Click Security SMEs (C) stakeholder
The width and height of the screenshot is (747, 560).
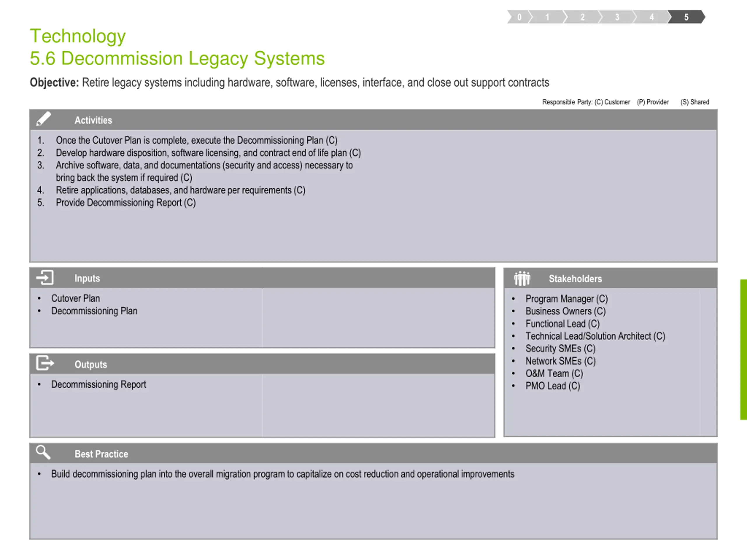[561, 349]
